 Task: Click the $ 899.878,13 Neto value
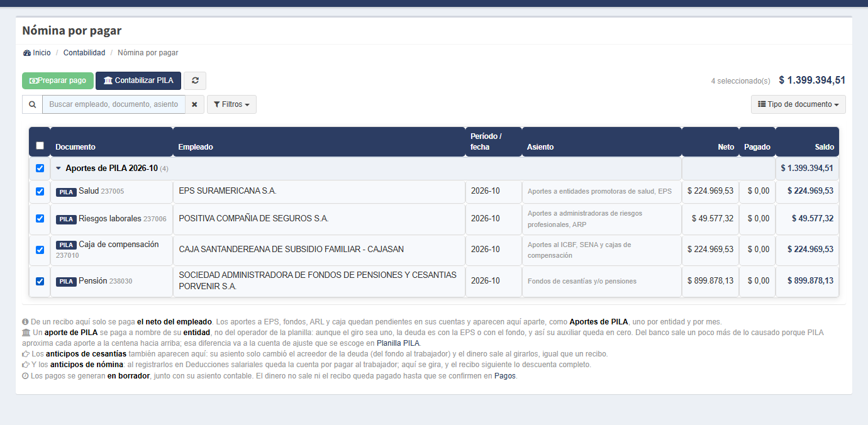pos(710,281)
